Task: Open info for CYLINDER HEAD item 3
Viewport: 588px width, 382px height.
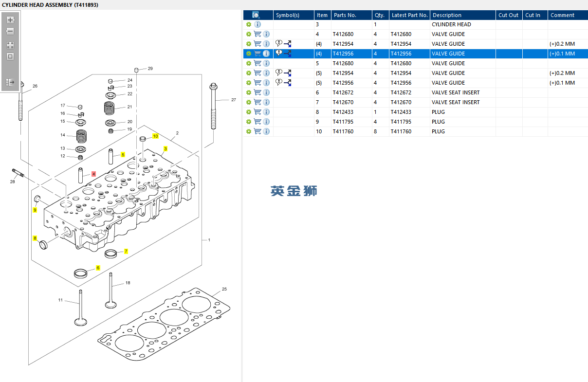Action: 257,24
